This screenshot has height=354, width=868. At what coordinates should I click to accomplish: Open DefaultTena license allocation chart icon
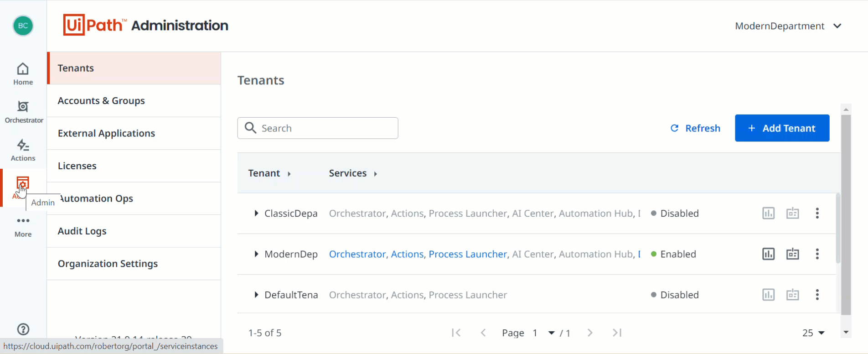point(768,295)
